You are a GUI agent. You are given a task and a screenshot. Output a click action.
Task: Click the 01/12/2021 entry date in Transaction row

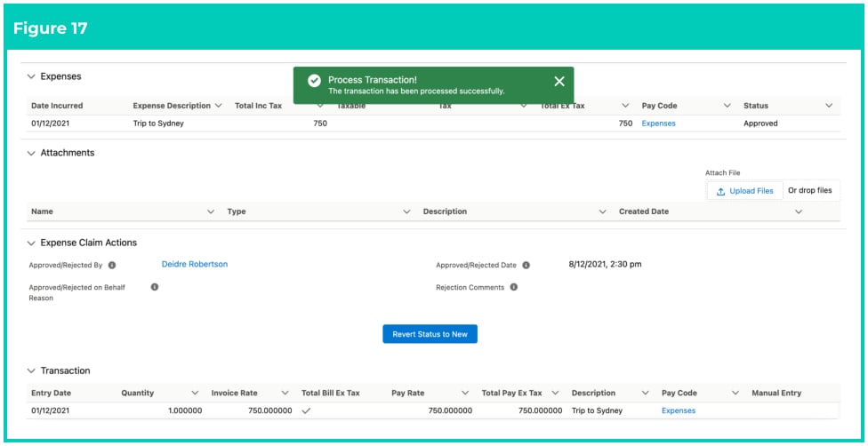tap(52, 411)
